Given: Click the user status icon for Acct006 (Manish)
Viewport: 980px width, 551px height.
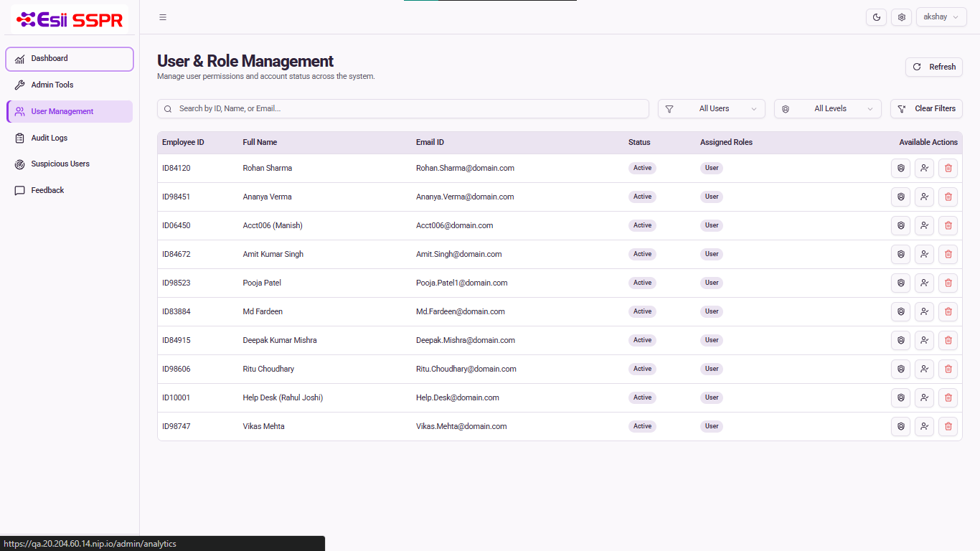Looking at the screenshot, I should tap(924, 225).
